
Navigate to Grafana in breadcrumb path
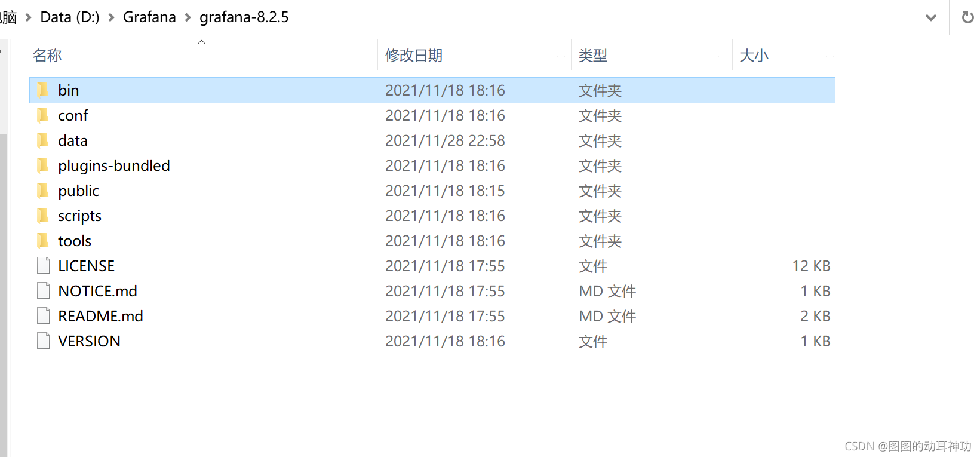(x=149, y=17)
